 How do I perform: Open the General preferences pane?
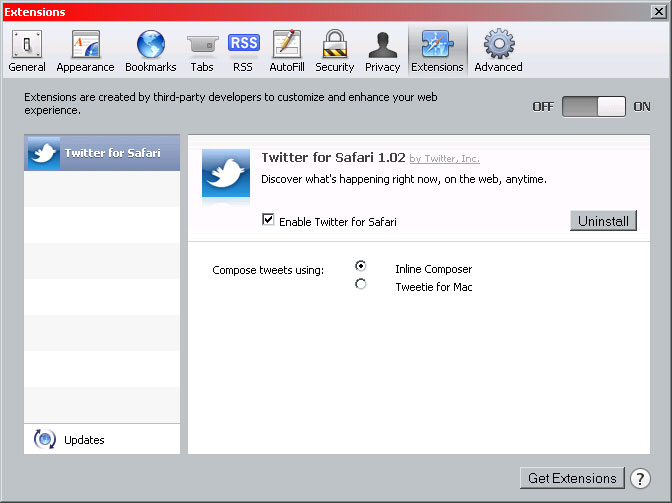pyautogui.click(x=27, y=51)
